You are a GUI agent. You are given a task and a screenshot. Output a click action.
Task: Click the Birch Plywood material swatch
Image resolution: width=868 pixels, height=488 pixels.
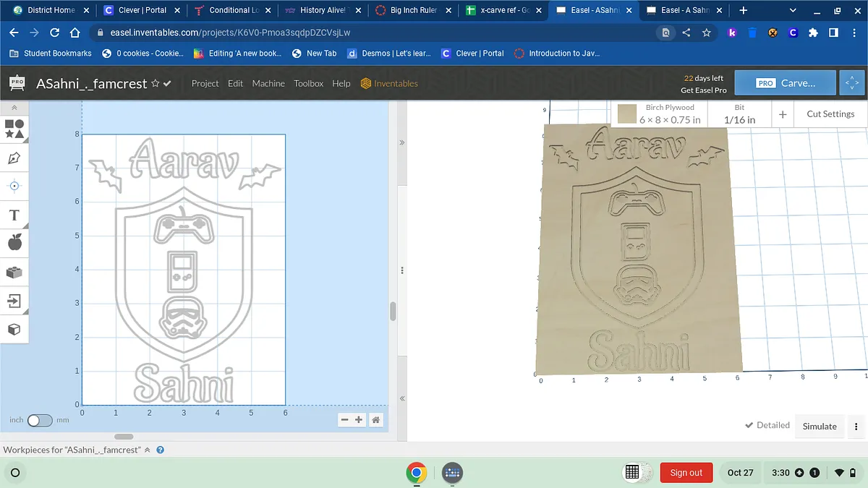point(627,114)
